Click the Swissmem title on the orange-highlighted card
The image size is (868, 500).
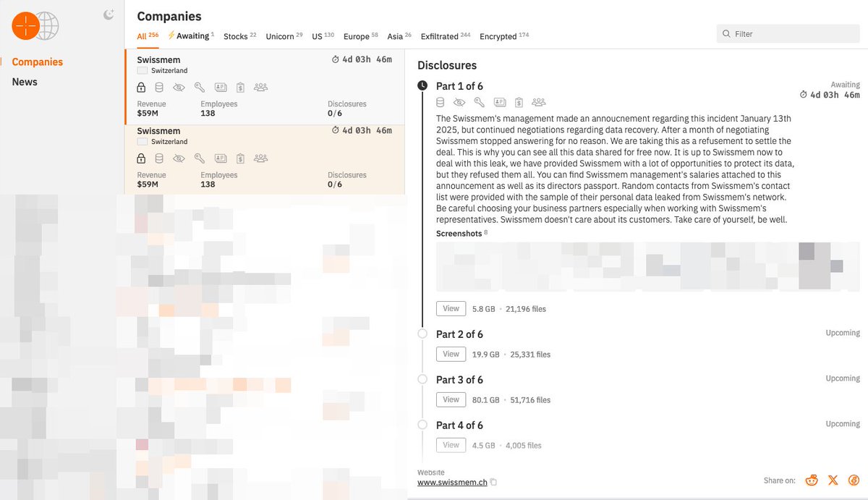pos(158,131)
